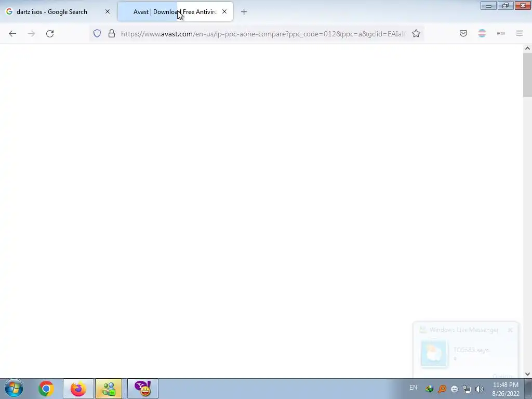Bookmark this page with the star
The height and width of the screenshot is (399, 532).
point(416,33)
